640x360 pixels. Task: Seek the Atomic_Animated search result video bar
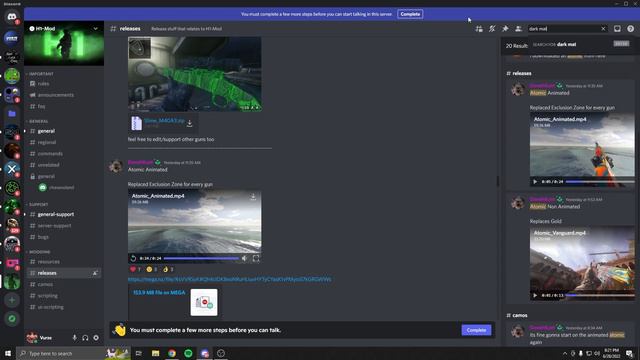[x=600, y=182]
